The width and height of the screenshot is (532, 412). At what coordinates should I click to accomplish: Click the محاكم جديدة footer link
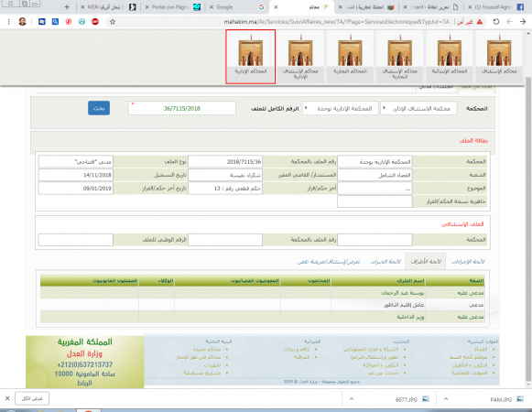pyautogui.click(x=207, y=349)
